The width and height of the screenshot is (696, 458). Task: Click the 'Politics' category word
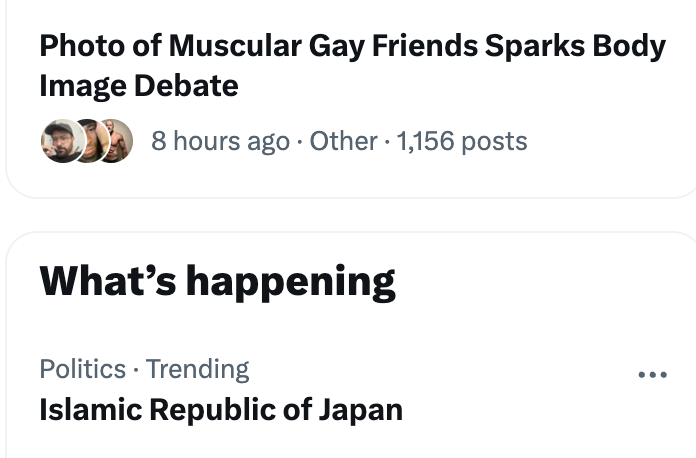[x=83, y=369]
